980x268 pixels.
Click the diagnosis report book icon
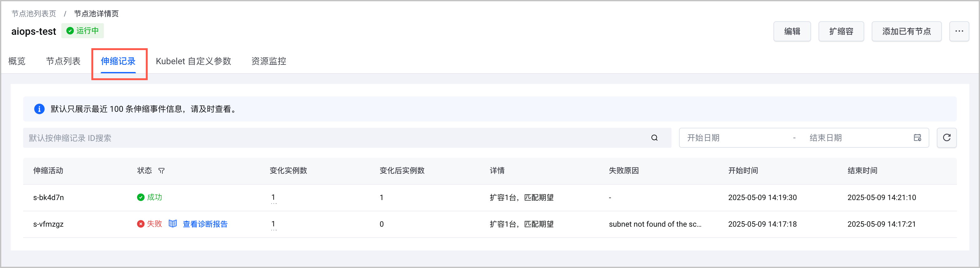[x=173, y=224]
